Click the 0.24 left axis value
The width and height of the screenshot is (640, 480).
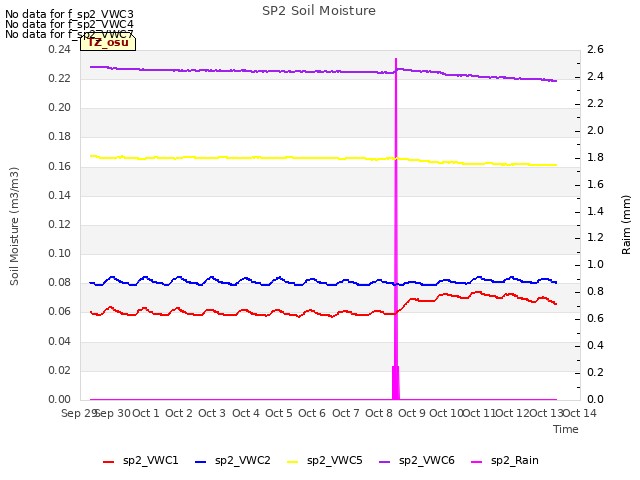[x=60, y=49]
